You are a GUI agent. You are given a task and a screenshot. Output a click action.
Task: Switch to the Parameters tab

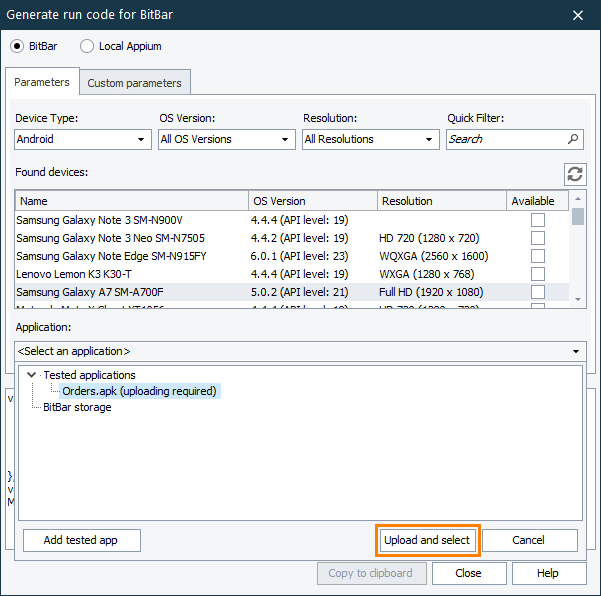(42, 82)
